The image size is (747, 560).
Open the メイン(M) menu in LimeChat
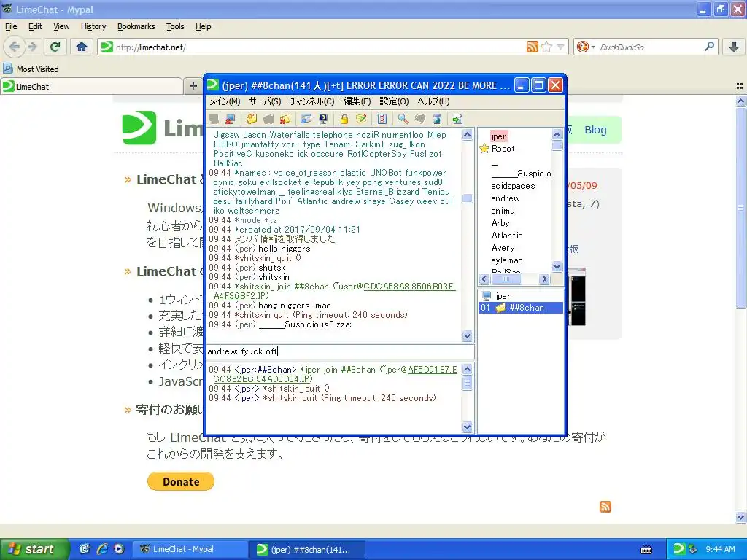pyautogui.click(x=225, y=101)
